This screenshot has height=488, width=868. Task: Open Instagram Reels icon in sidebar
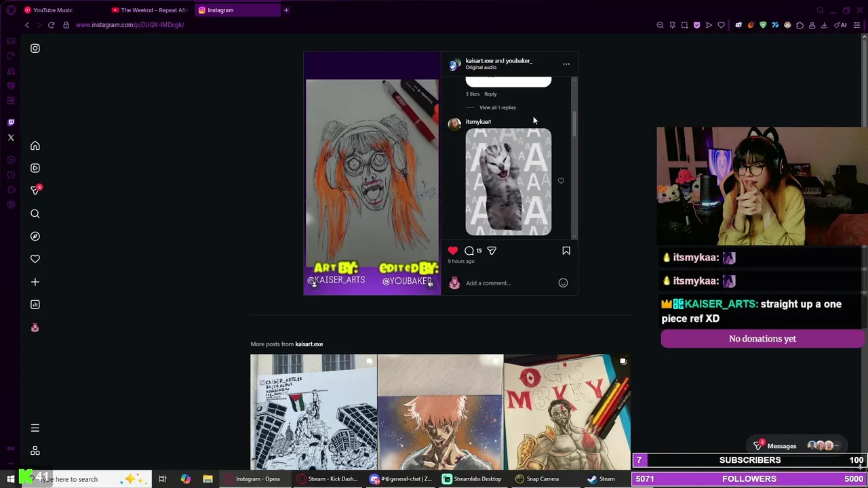(x=35, y=168)
